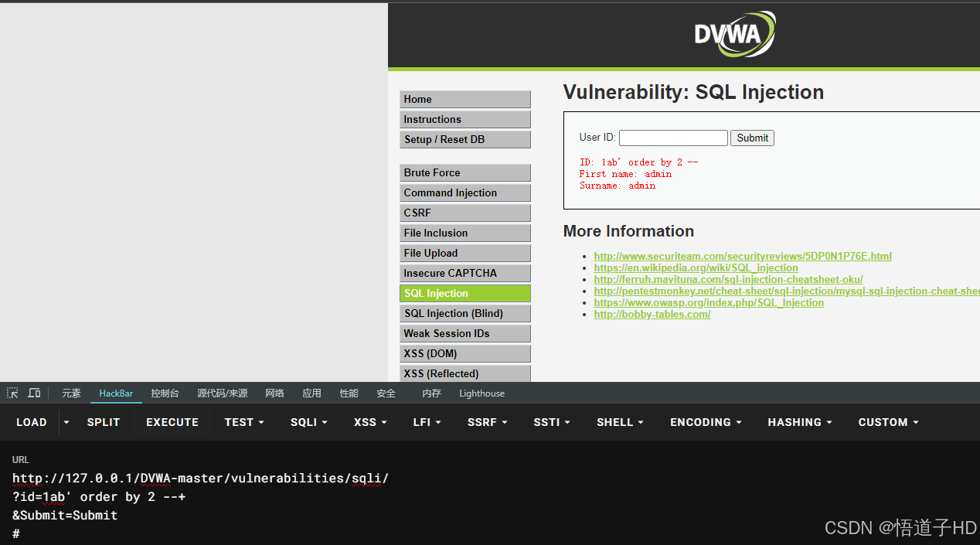
Task: Open ferruh.mavituna.com cheatsheet link
Action: 728,279
